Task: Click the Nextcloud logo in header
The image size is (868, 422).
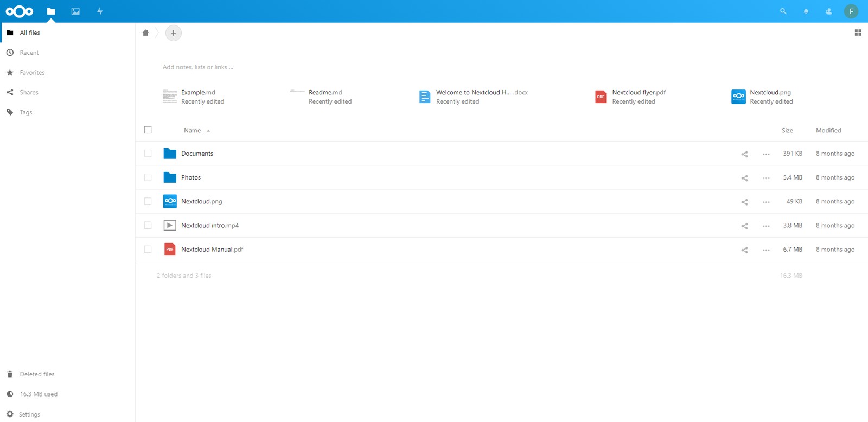Action: click(x=20, y=11)
